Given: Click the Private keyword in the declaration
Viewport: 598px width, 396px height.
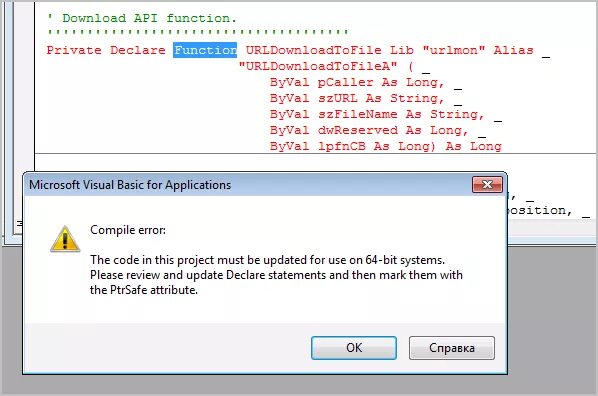Looking at the screenshot, I should tap(74, 50).
